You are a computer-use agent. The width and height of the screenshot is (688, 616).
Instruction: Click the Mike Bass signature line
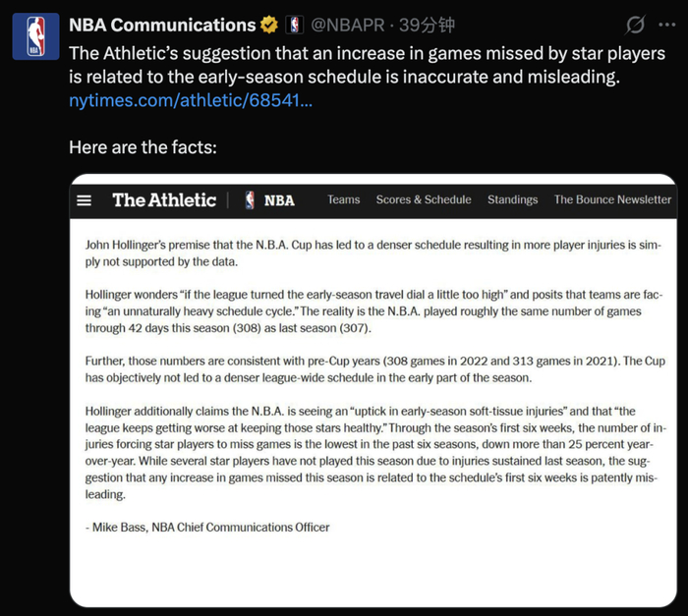(207, 527)
